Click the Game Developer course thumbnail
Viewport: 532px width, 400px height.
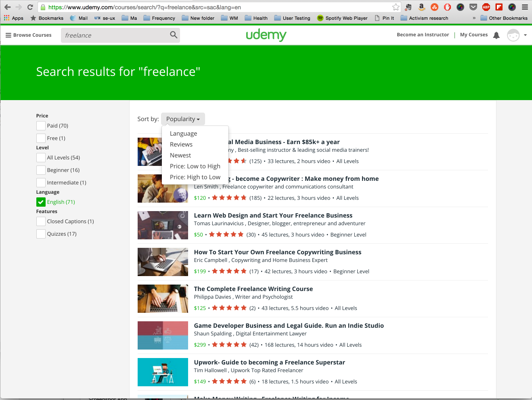(163, 335)
